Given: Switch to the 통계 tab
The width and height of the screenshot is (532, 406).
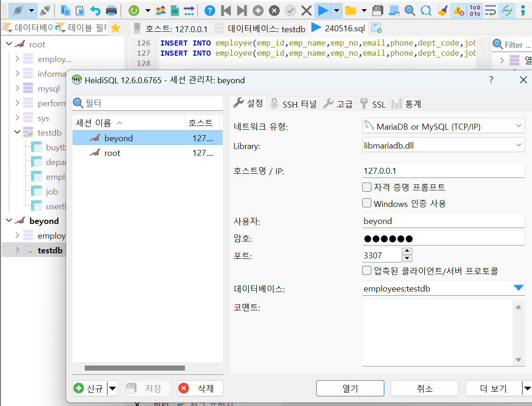Looking at the screenshot, I should (x=406, y=104).
